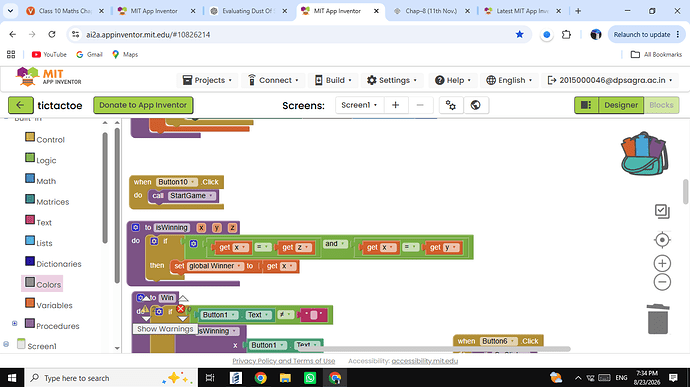Screen dimensions: 690x387
Task: Open Privacy Policy and Terms of Use
Action: pyautogui.click(x=283, y=361)
